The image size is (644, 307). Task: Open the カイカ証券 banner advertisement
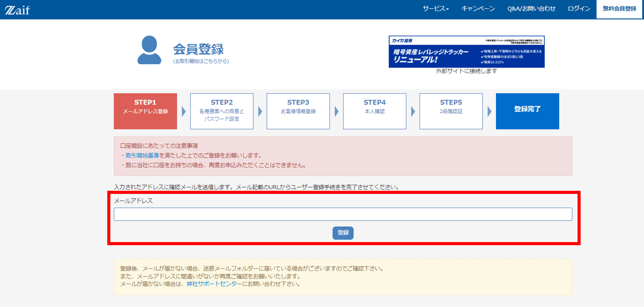click(466, 52)
